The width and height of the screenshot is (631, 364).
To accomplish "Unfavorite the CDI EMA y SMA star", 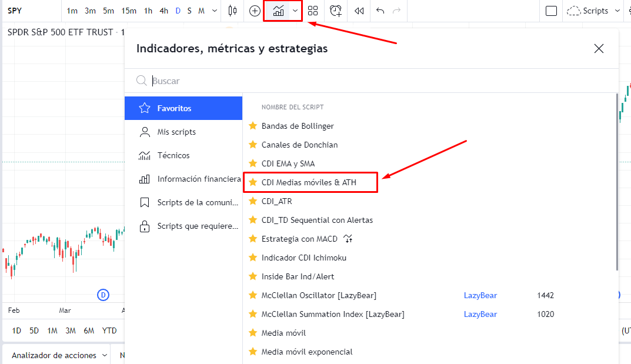I will click(x=253, y=163).
